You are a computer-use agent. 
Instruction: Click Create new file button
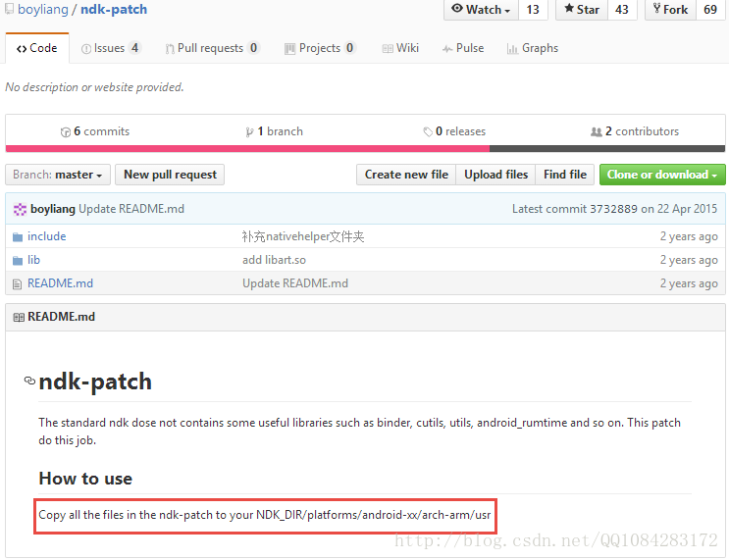pyautogui.click(x=406, y=175)
